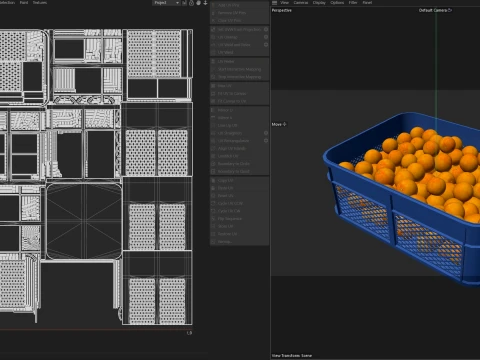Click the Store UV command
This screenshot has width=480, height=360.
pos(225,226)
